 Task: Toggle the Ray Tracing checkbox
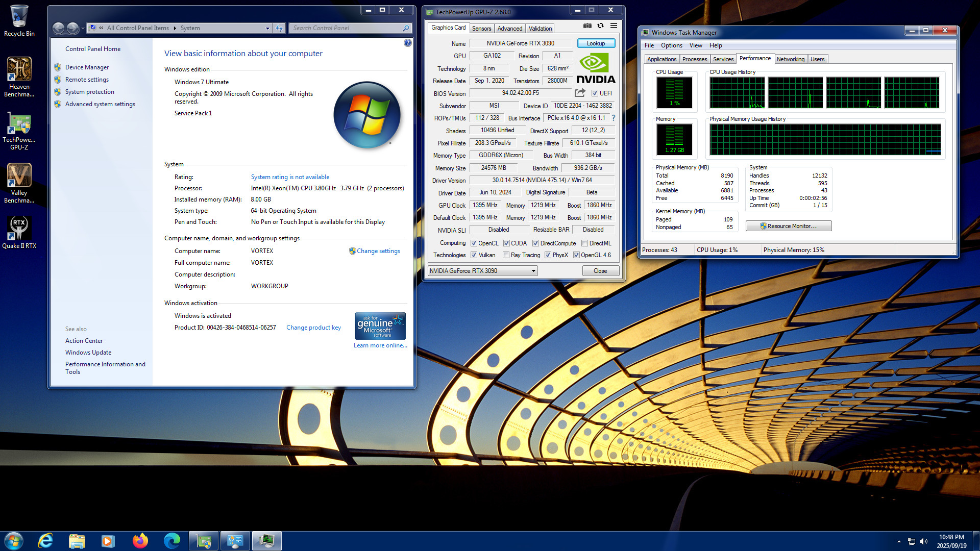pyautogui.click(x=506, y=255)
